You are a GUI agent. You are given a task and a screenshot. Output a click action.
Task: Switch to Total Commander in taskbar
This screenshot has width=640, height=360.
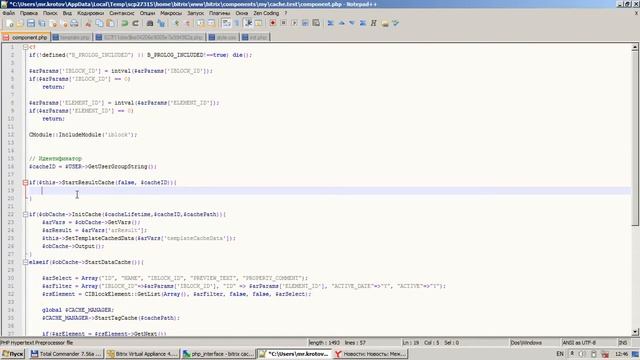click(x=66, y=354)
